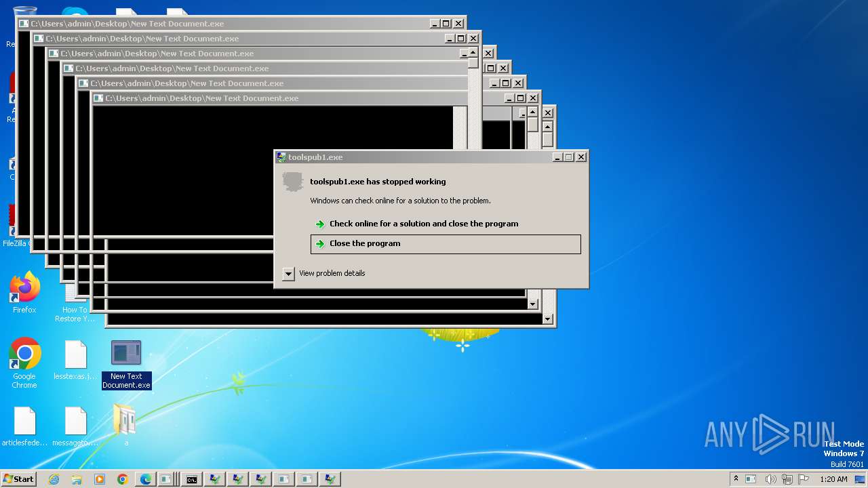Viewport: 868px width, 488px height.
Task: Select the "How To Restore Y..." desktop file
Action: coord(75,303)
